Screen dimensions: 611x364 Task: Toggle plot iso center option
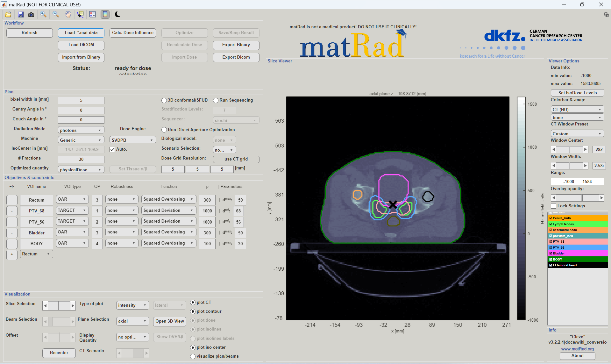click(193, 347)
